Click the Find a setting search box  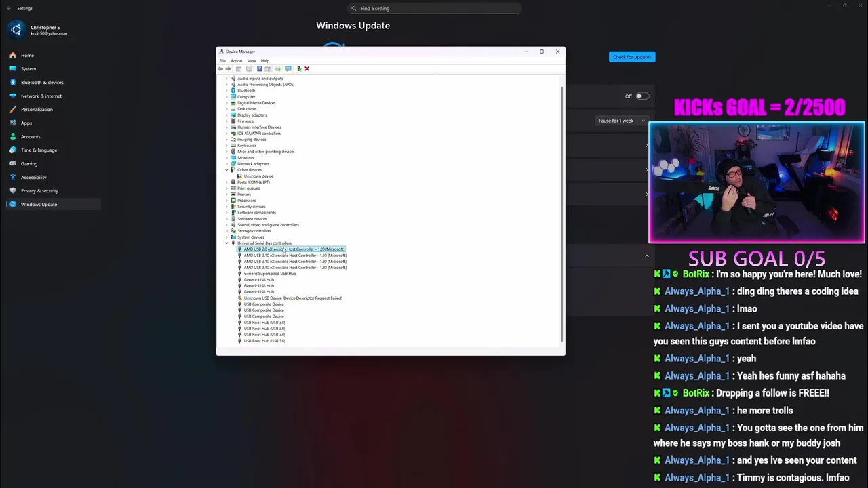tap(434, 8)
